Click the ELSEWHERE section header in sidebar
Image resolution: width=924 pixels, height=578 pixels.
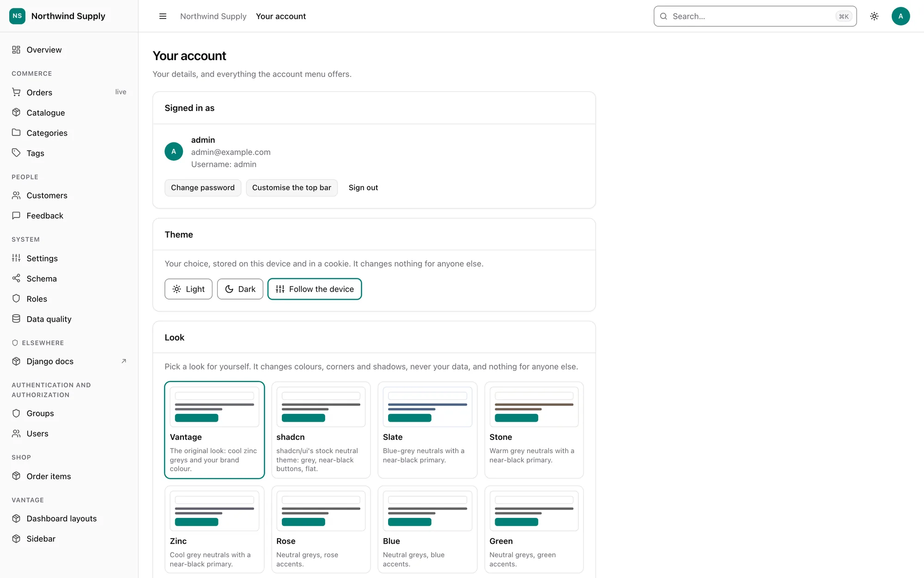38,343
